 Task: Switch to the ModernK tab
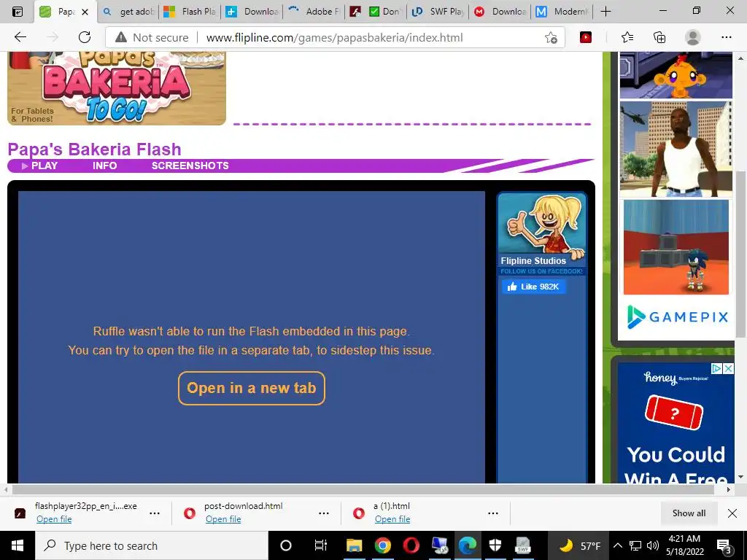(562, 12)
